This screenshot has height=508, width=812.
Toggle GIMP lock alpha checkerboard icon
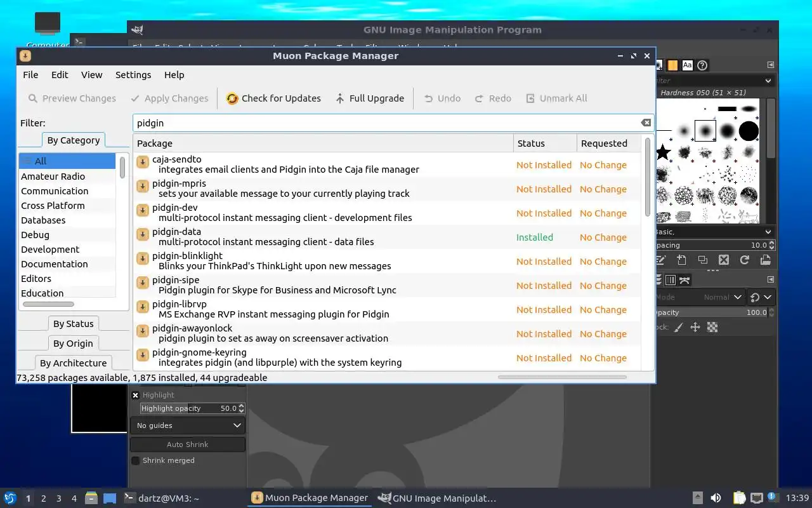712,327
